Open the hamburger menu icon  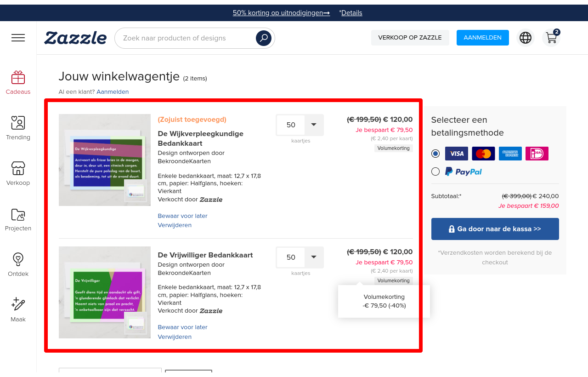tap(18, 38)
